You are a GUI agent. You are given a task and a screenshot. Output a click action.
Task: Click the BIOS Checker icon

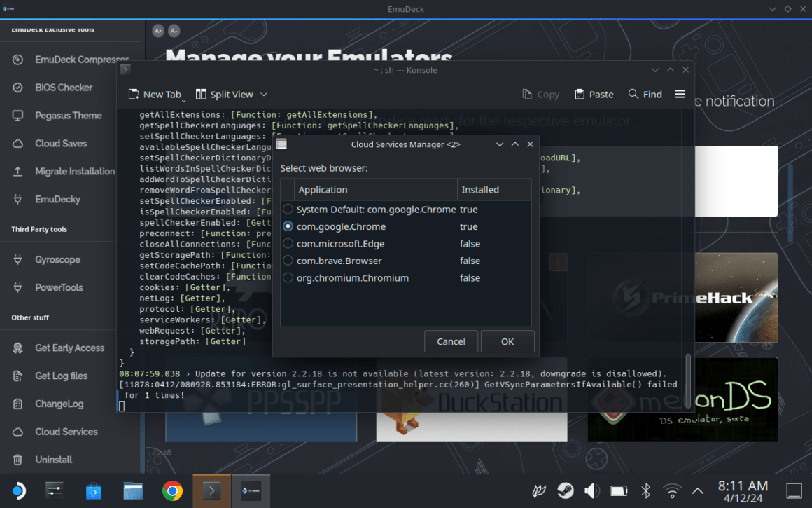(x=17, y=88)
